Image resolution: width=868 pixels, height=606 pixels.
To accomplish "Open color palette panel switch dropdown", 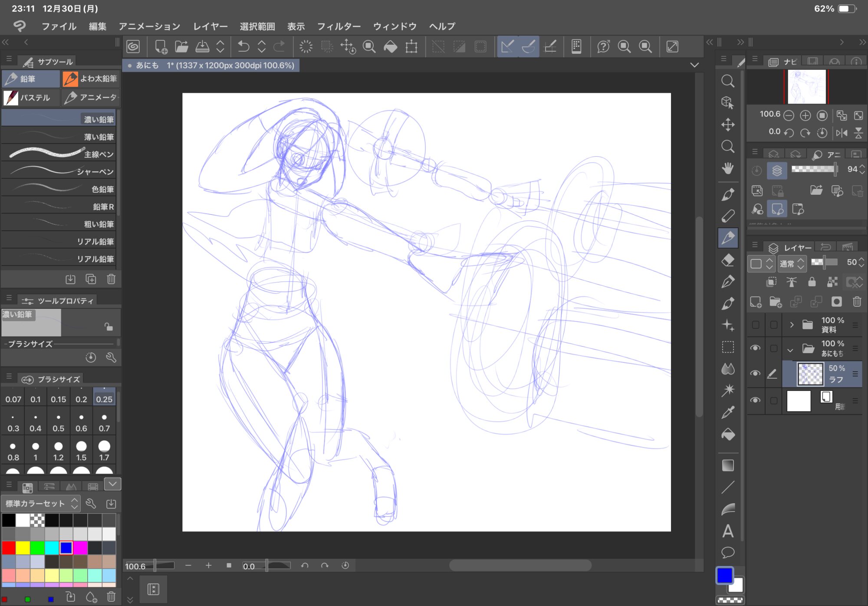I will 112,484.
